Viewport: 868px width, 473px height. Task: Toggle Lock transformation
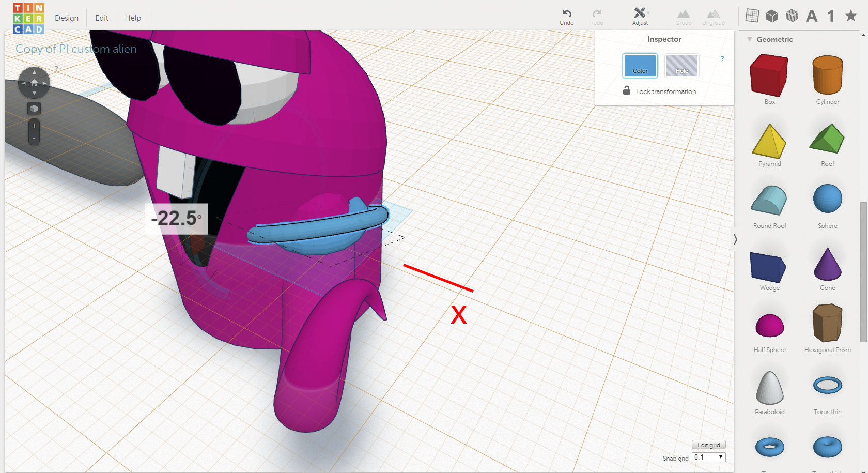point(660,91)
